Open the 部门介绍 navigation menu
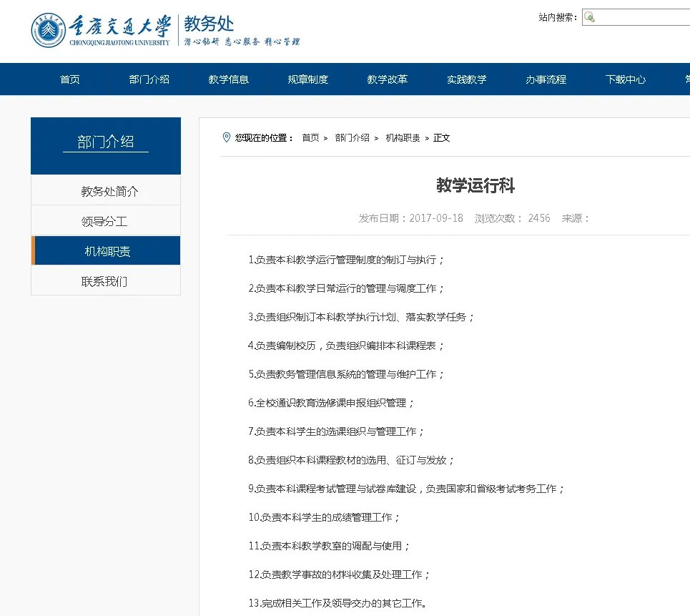Image resolution: width=690 pixels, height=616 pixels. (149, 79)
